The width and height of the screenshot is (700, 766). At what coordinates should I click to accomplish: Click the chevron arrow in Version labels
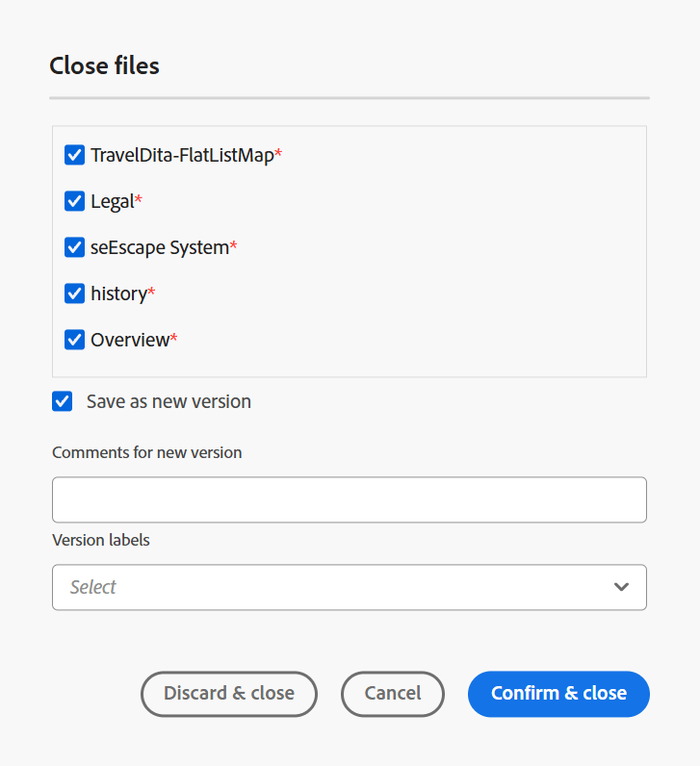pyautogui.click(x=621, y=587)
